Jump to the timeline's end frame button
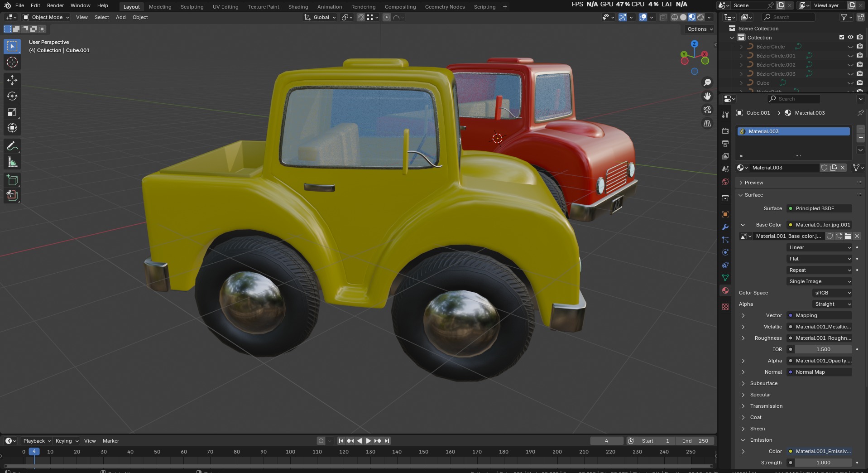The width and height of the screenshot is (868, 473). [387, 441]
